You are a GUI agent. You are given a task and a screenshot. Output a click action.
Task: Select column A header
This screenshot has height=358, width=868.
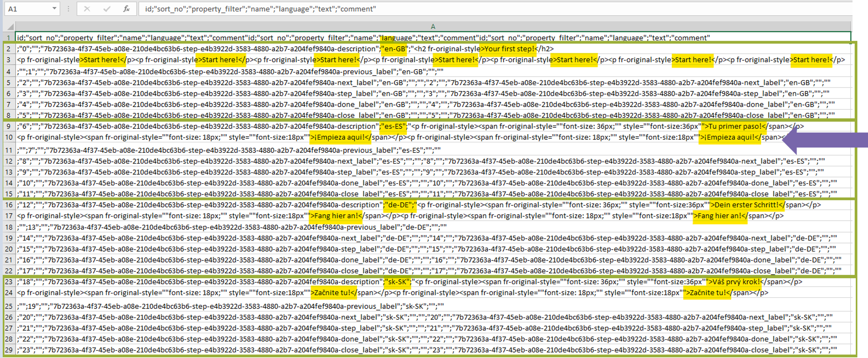[x=432, y=27]
